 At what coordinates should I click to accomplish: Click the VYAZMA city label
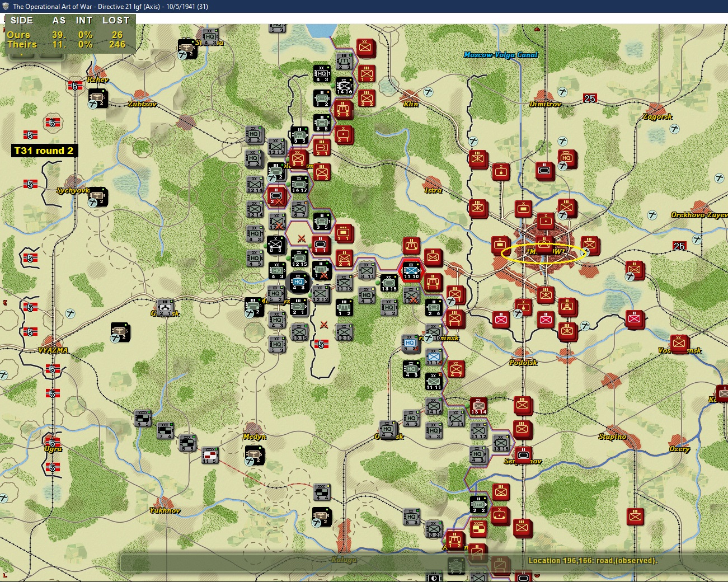click(53, 350)
